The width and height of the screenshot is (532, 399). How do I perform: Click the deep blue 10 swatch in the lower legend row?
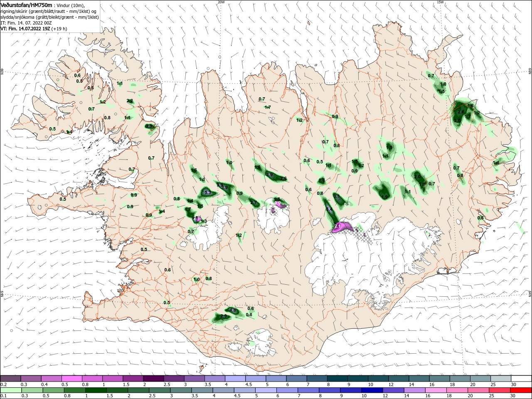(371, 390)
